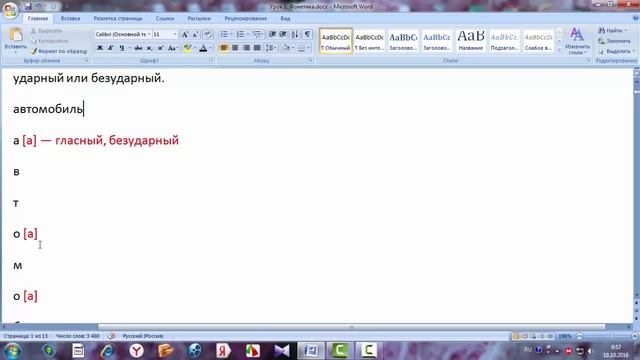Click the large Paste clipboard icon

click(x=16, y=35)
